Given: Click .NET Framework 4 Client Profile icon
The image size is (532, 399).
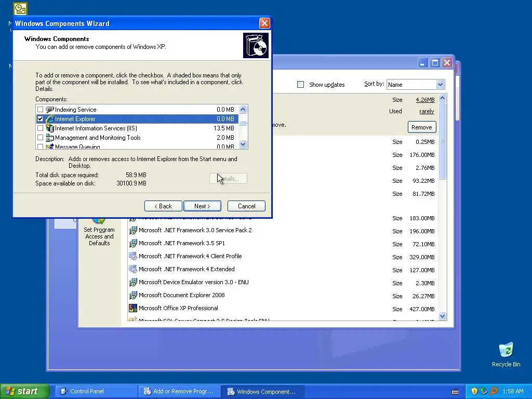Looking at the screenshot, I should coord(133,256).
